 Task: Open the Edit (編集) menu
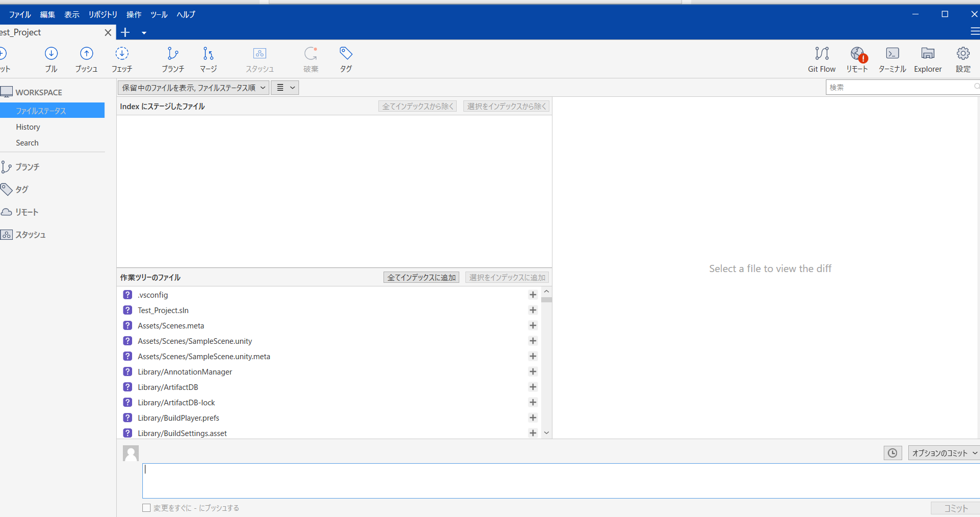(x=48, y=14)
